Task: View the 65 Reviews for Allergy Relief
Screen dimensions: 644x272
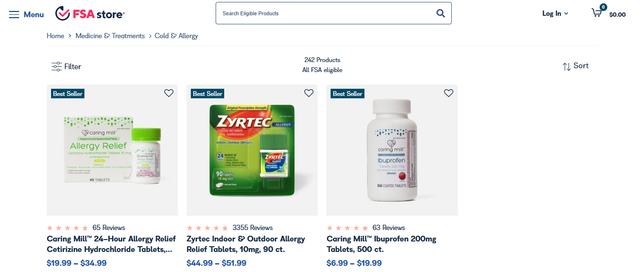Action: pos(109,228)
